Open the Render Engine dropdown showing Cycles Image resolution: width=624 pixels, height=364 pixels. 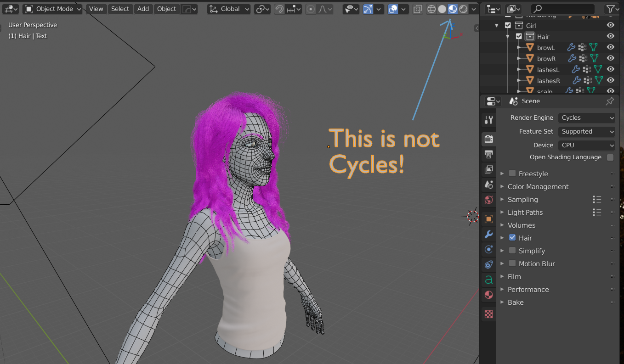pos(586,118)
